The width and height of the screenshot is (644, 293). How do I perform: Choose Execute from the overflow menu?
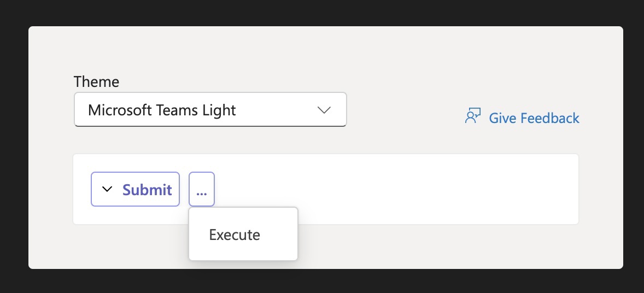click(x=235, y=235)
